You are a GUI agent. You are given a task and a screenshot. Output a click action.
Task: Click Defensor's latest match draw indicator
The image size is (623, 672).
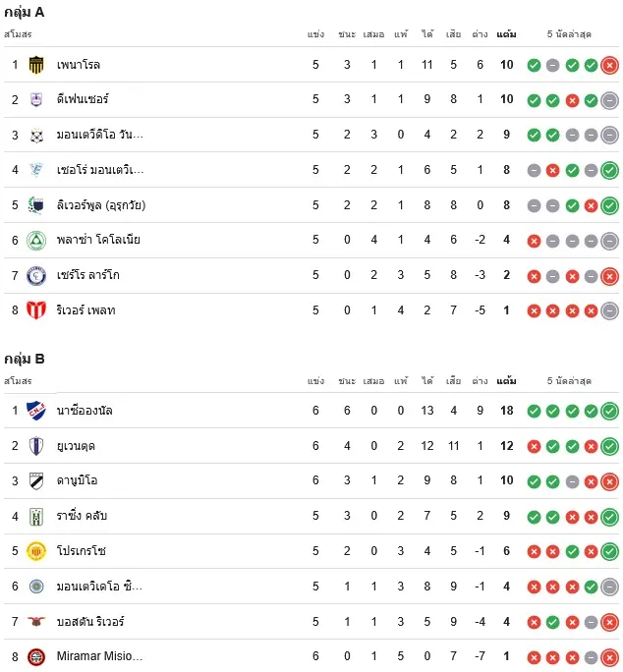pyautogui.click(x=609, y=100)
